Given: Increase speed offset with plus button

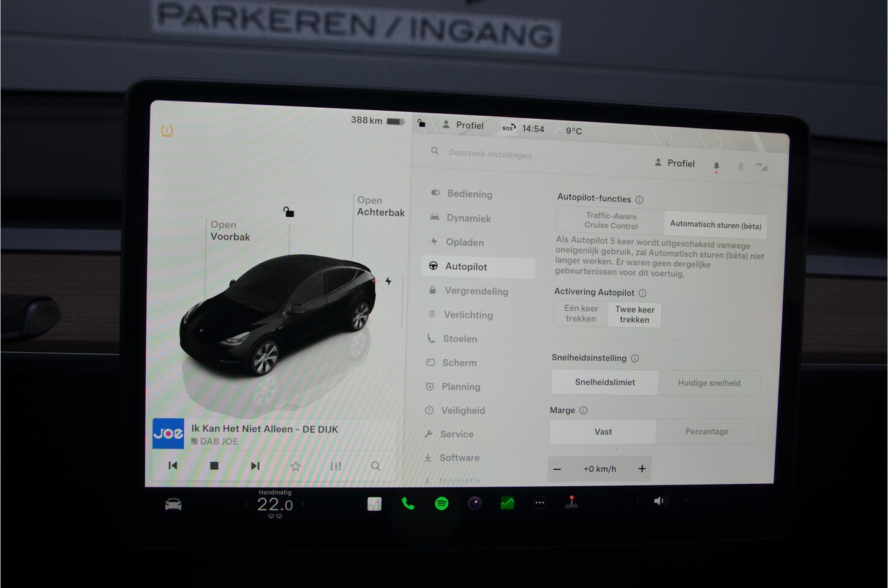Looking at the screenshot, I should 642,469.
